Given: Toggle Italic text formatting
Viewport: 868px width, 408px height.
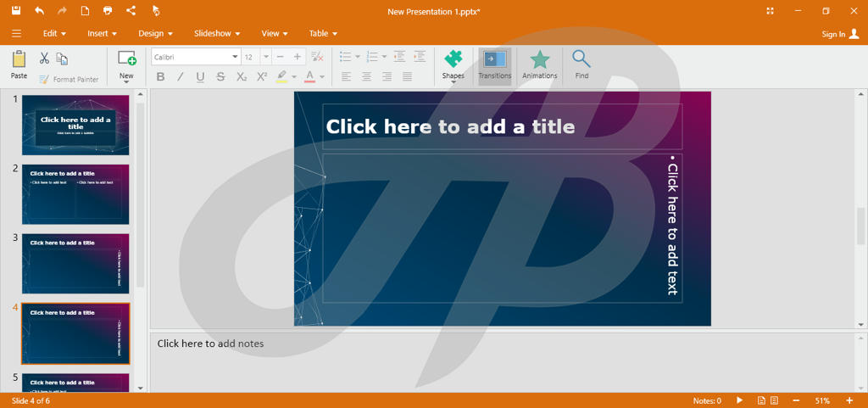Looking at the screenshot, I should coord(181,77).
